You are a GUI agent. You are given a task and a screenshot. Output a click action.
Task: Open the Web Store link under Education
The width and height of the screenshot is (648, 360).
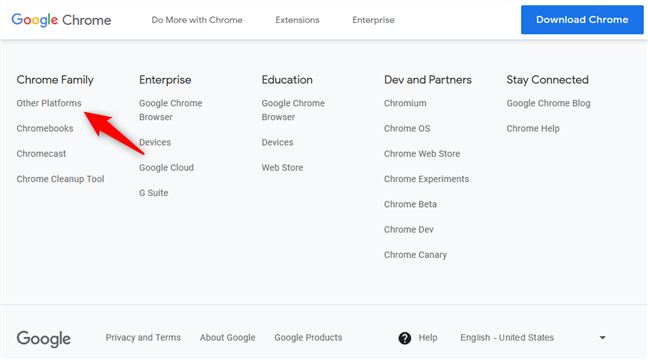pyautogui.click(x=282, y=167)
